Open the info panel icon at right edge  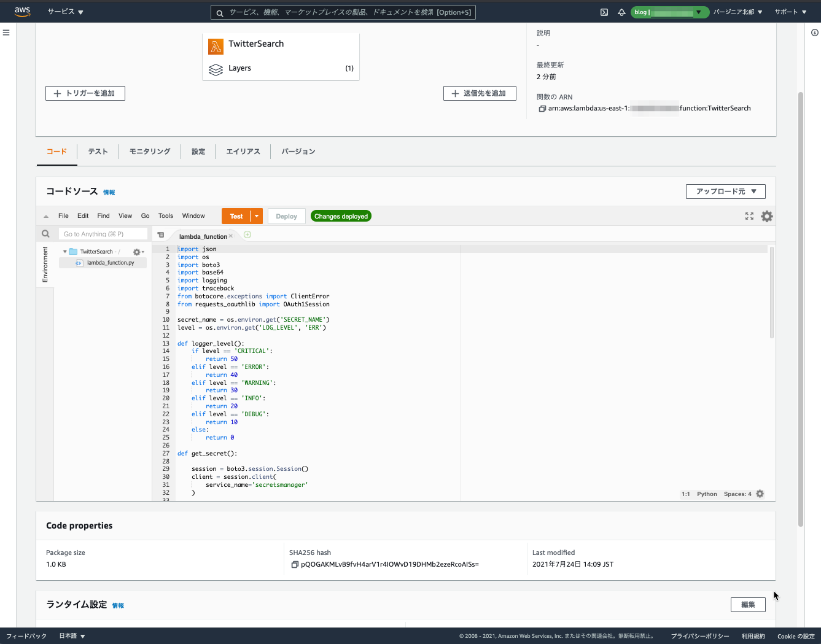[x=815, y=33]
